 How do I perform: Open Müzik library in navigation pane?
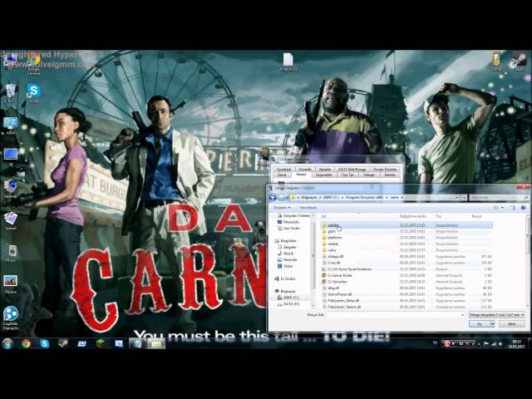pos(285,254)
